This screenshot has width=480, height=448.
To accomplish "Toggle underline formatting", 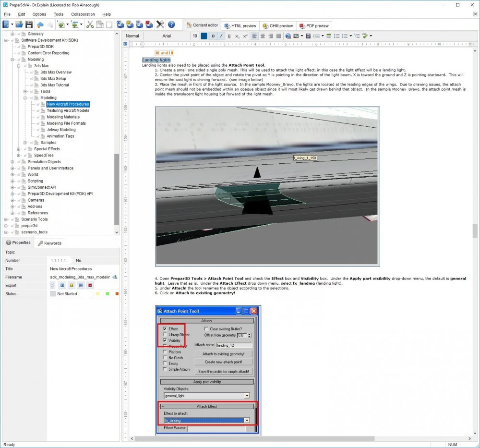I will click(x=229, y=36).
